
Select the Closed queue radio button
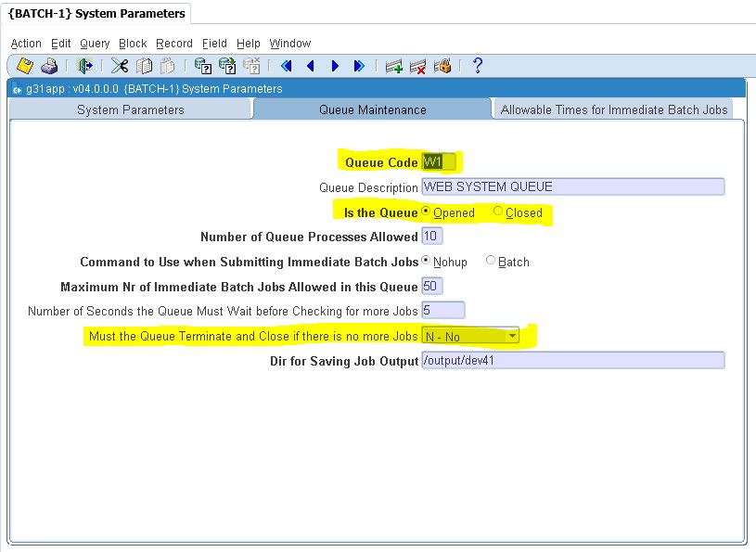[498, 212]
